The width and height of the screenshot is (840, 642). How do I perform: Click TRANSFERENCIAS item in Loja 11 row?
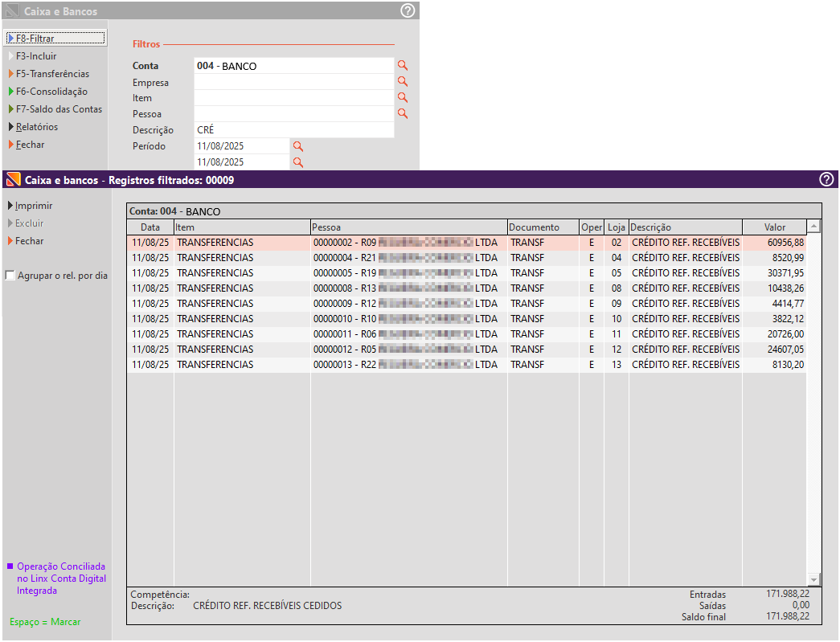[242, 334]
